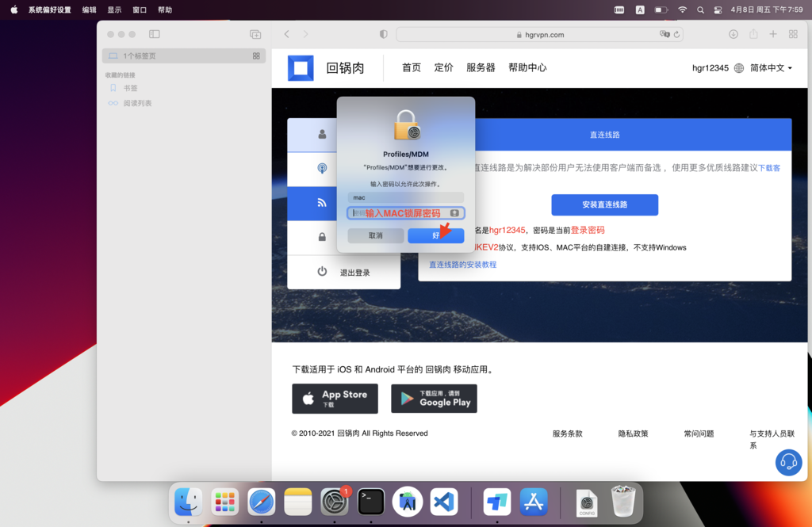
Task: Reload the page in address bar
Action: coord(676,35)
